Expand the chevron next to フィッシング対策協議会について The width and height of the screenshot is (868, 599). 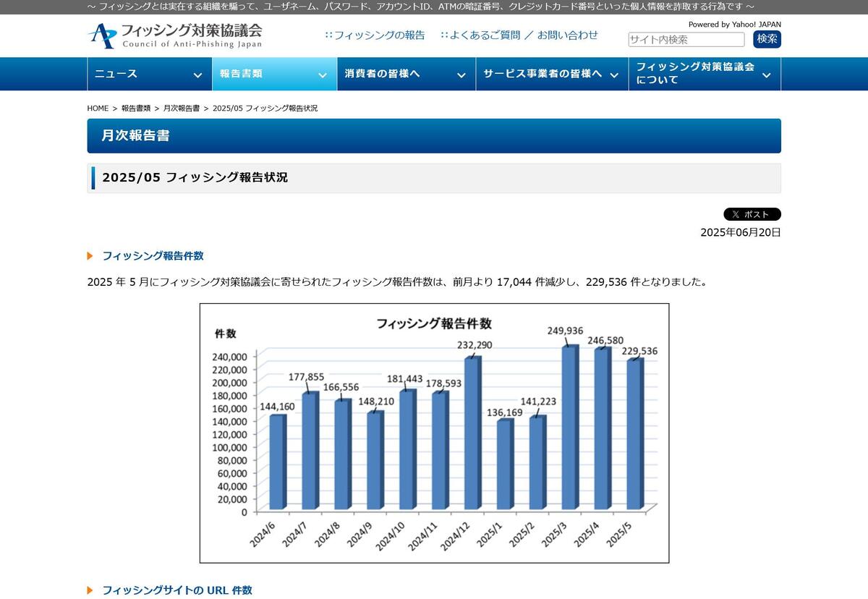[x=767, y=75]
